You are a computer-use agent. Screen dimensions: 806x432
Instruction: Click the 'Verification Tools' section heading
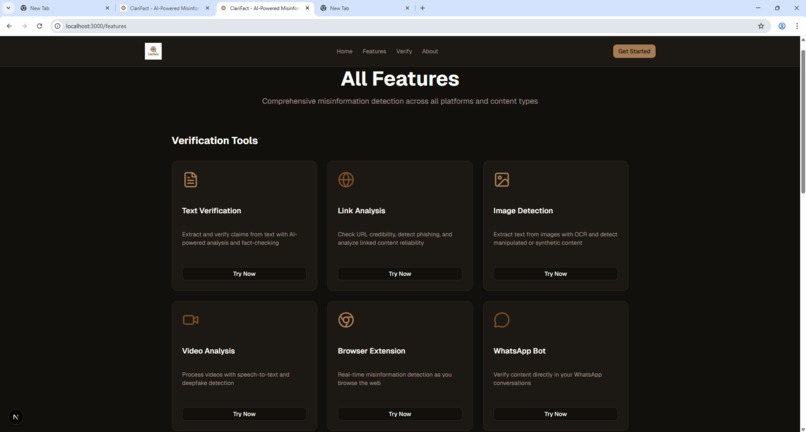tap(215, 140)
